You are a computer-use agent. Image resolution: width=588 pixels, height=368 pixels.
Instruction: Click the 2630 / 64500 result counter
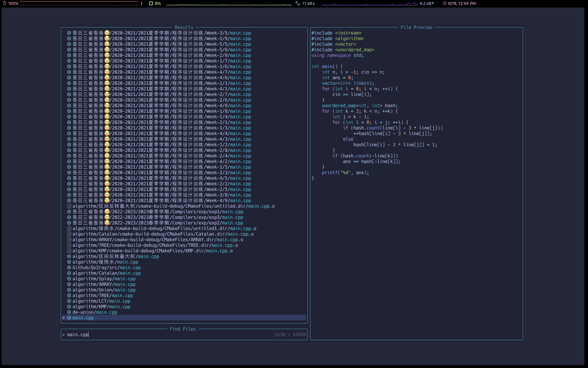tap(290, 335)
